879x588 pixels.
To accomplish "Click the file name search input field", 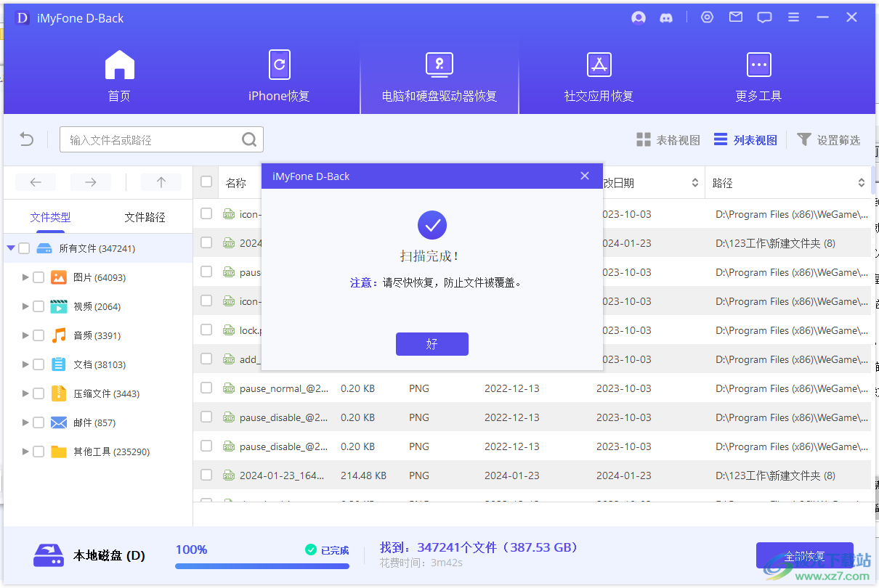I will [x=153, y=140].
